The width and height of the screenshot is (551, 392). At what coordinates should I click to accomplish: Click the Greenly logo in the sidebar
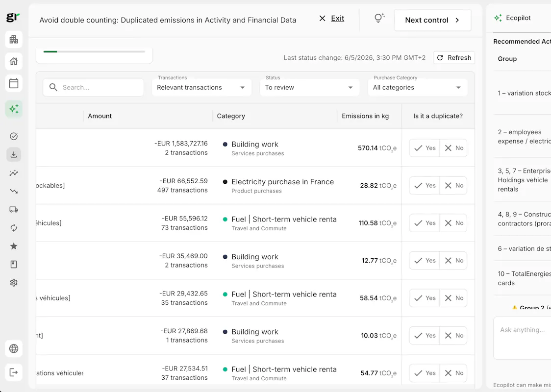pos(13,17)
